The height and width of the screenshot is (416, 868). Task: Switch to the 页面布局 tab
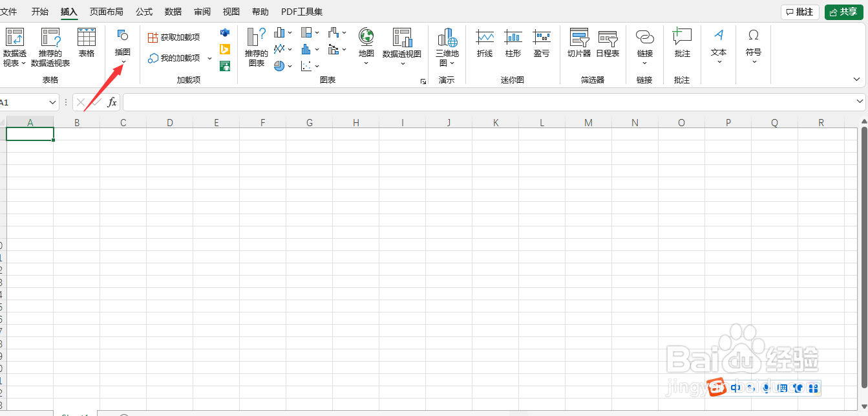(x=106, y=12)
